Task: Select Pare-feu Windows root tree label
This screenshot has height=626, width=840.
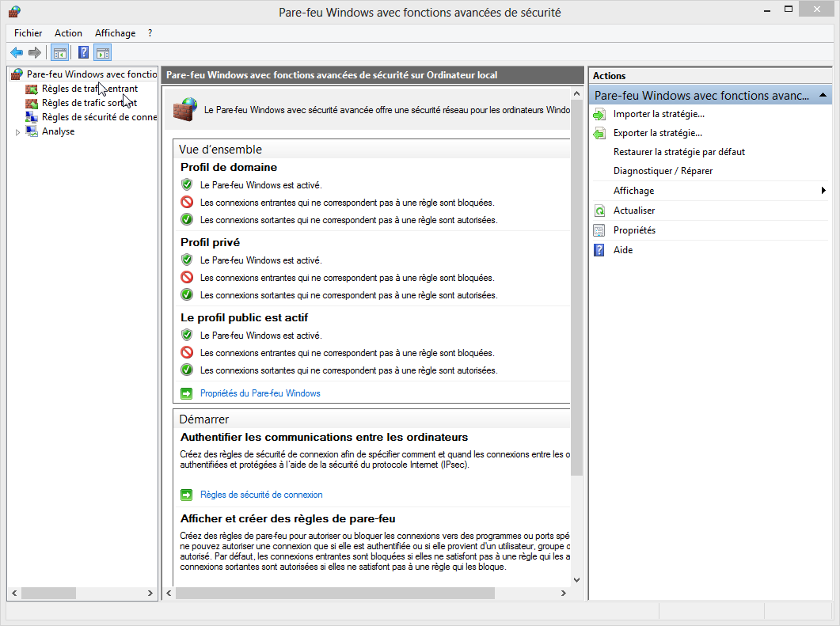Action: [92, 74]
